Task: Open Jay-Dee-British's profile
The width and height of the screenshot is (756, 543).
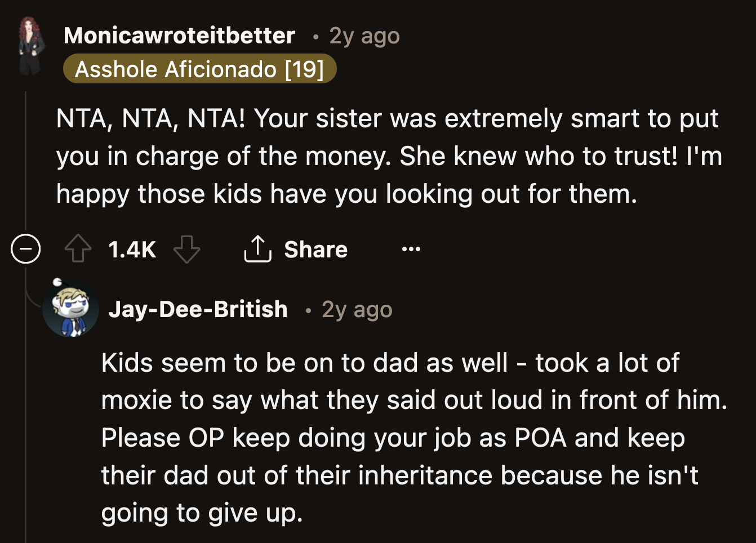Action: [x=198, y=308]
